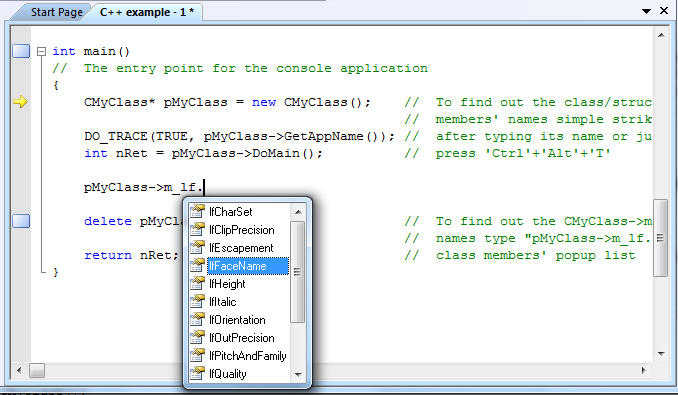Select lfOutPrecision in the members list
The image size is (678, 395).
click(242, 338)
